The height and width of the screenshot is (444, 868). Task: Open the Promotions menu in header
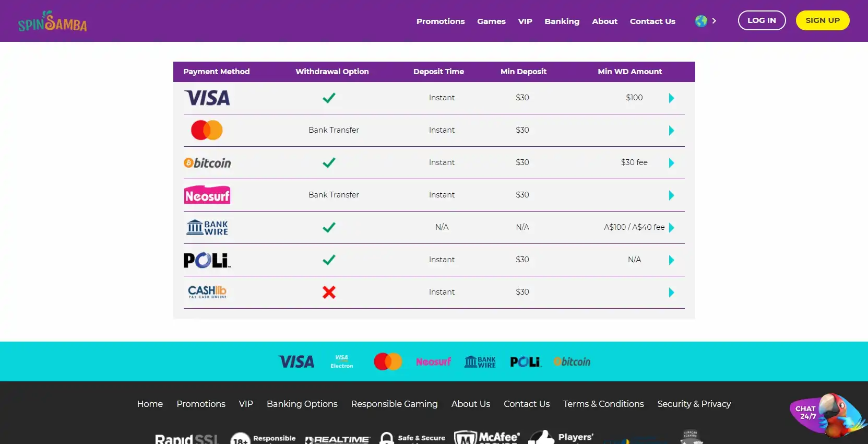440,21
